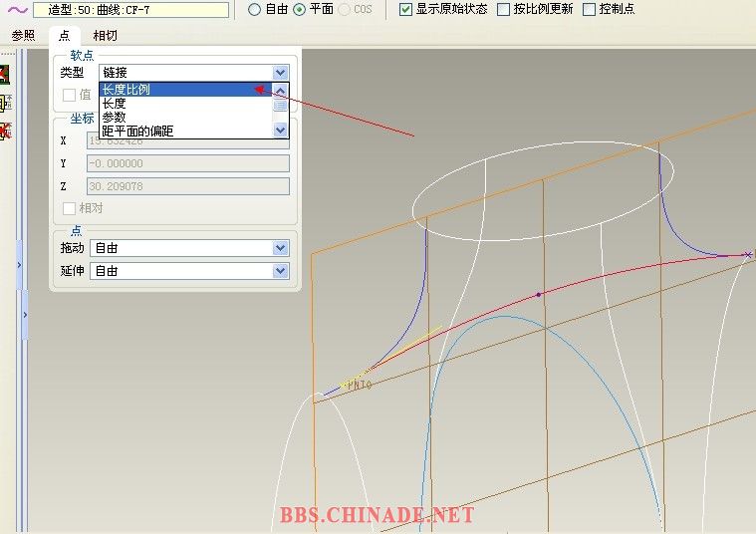Open the 延伸 dropdown

[x=189, y=271]
